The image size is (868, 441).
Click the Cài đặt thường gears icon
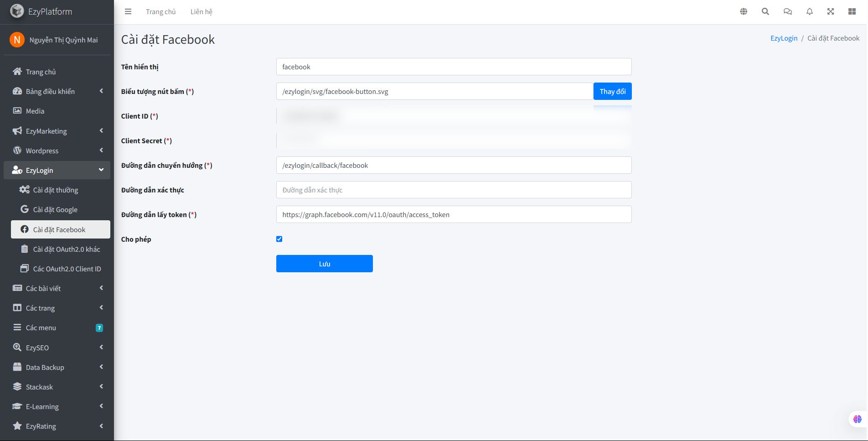pos(25,189)
